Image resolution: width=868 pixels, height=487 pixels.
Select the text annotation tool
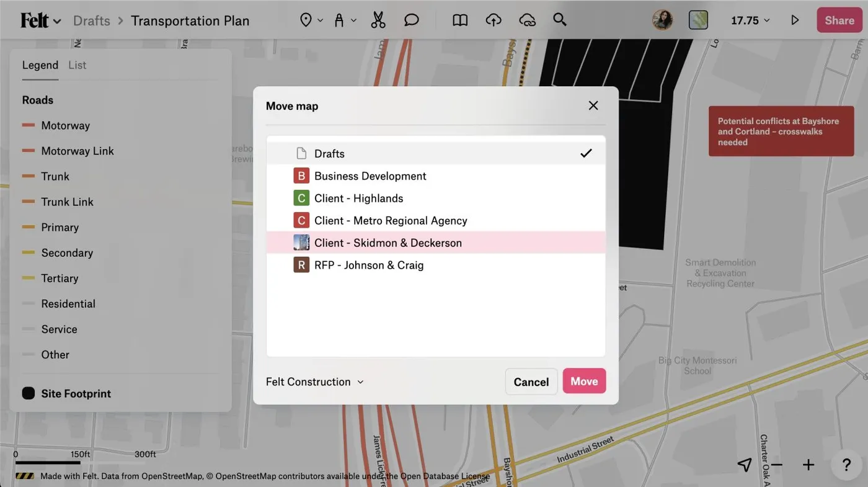pos(339,20)
